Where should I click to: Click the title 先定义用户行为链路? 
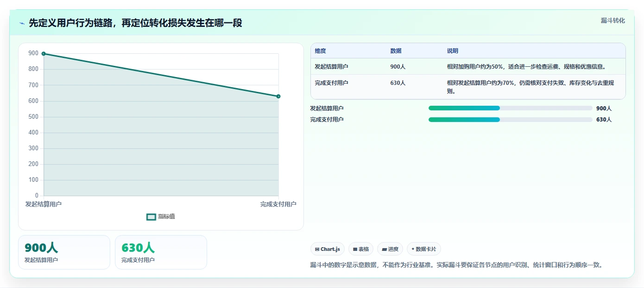pos(135,23)
